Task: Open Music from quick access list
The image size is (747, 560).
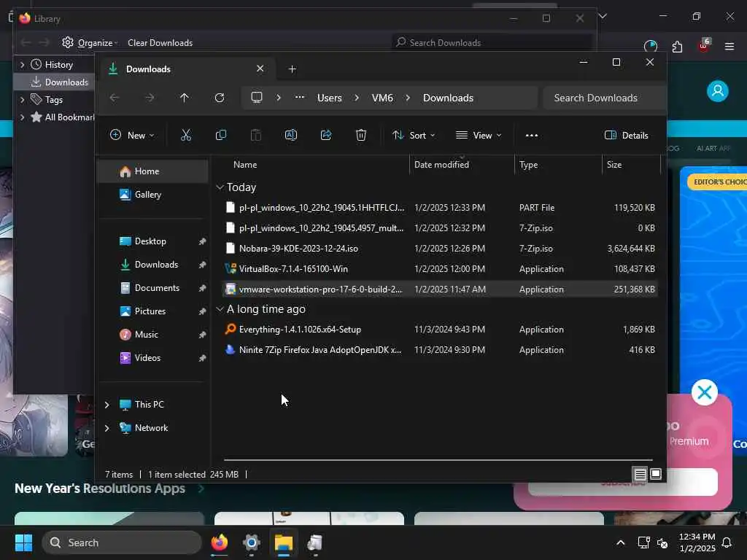Action: pos(152,334)
